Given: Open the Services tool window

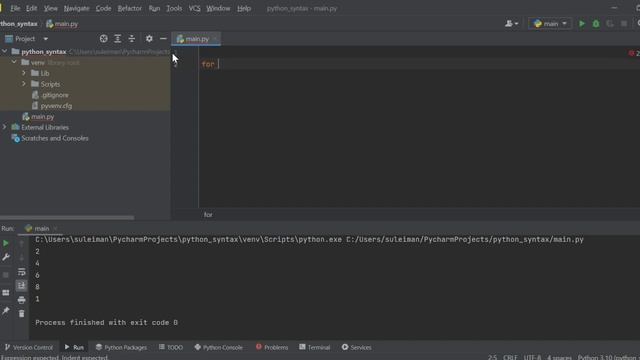Looking at the screenshot, I should click(356, 347).
